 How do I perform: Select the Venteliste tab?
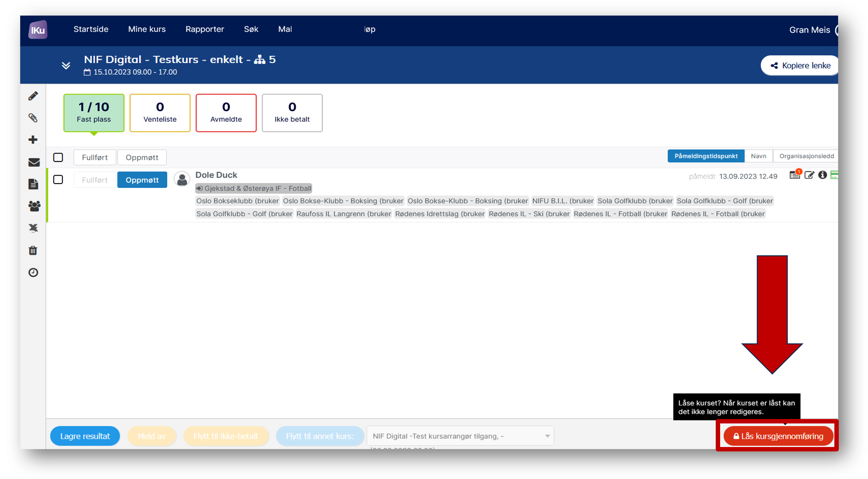click(160, 113)
